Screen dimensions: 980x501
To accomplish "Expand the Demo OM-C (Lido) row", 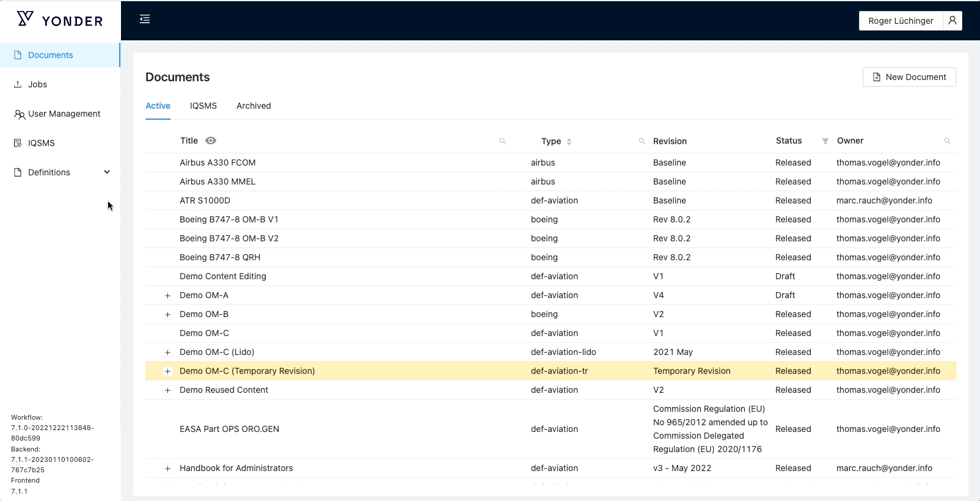I will [x=167, y=353].
